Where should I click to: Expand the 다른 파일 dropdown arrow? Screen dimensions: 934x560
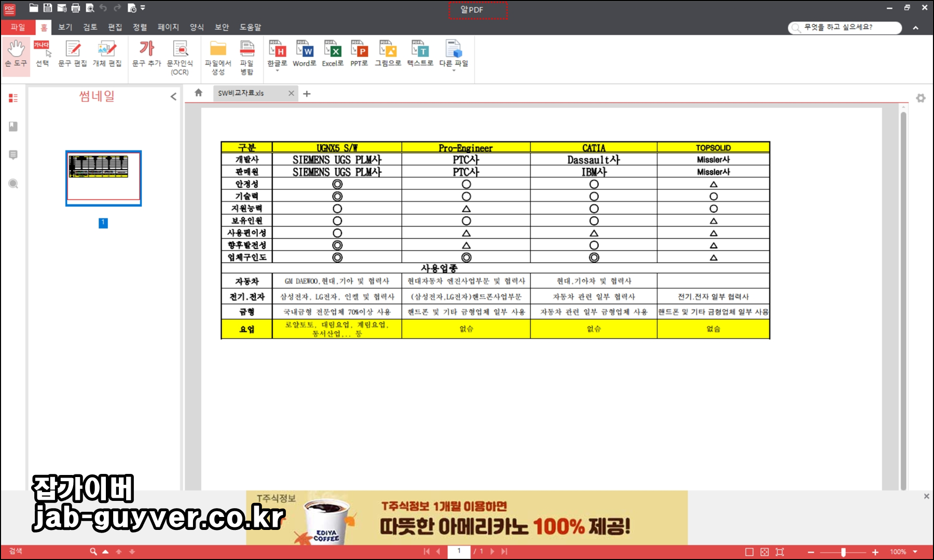point(454,71)
